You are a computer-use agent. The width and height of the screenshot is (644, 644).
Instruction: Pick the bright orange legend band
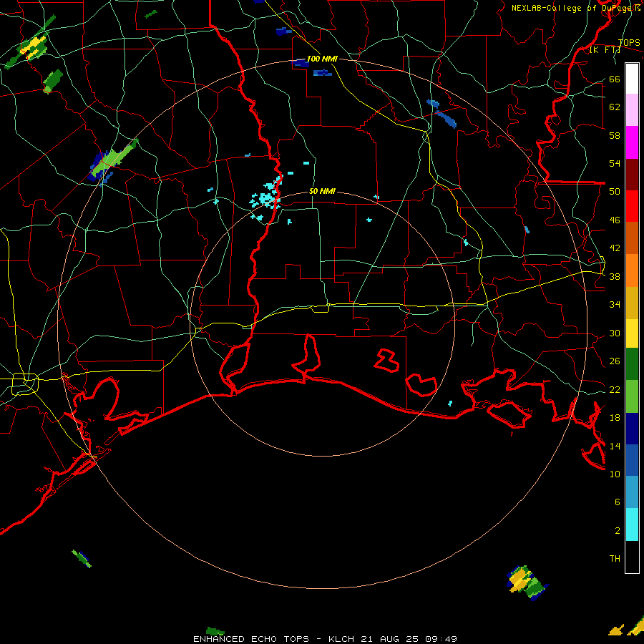tap(632, 270)
